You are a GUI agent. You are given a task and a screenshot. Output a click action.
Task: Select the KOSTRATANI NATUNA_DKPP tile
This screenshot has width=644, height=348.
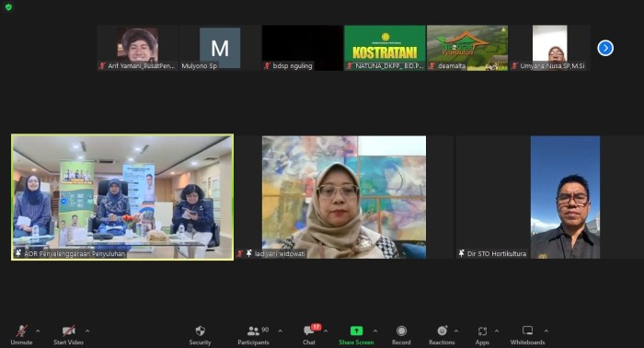pyautogui.click(x=385, y=48)
